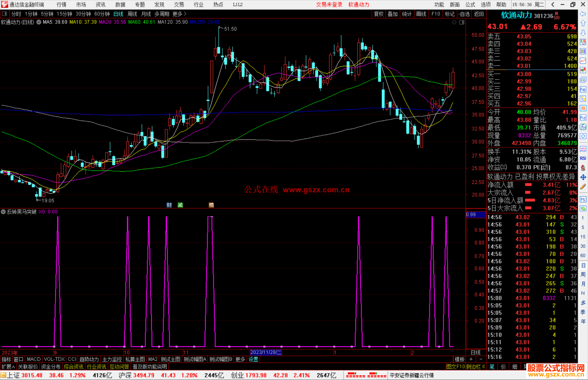Switch to the MACD indicator tab

(x=34, y=359)
